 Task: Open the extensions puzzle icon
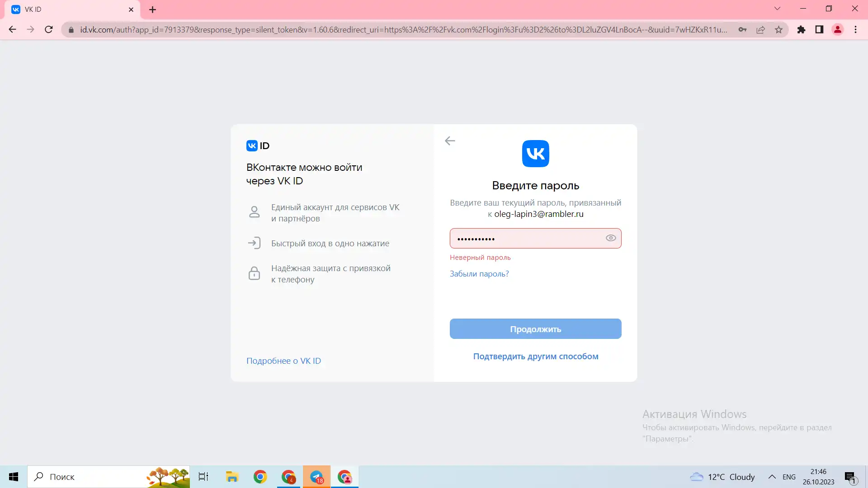coord(801,30)
